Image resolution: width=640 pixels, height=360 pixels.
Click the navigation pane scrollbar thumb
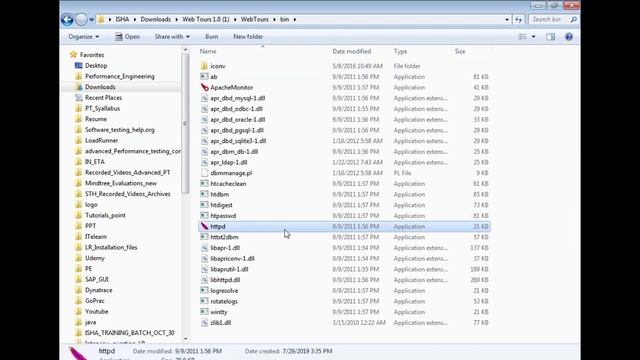click(x=185, y=123)
